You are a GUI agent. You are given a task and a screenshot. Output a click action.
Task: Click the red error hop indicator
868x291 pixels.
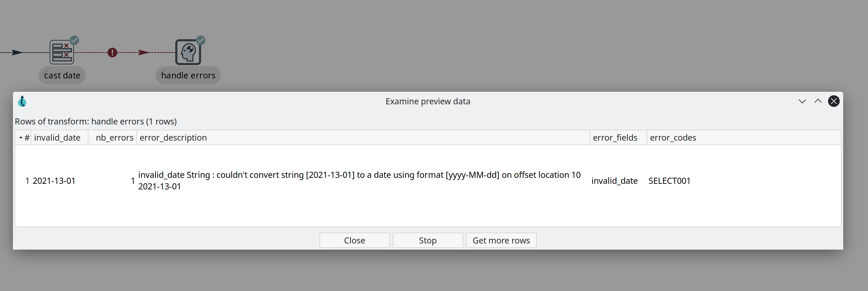point(112,53)
